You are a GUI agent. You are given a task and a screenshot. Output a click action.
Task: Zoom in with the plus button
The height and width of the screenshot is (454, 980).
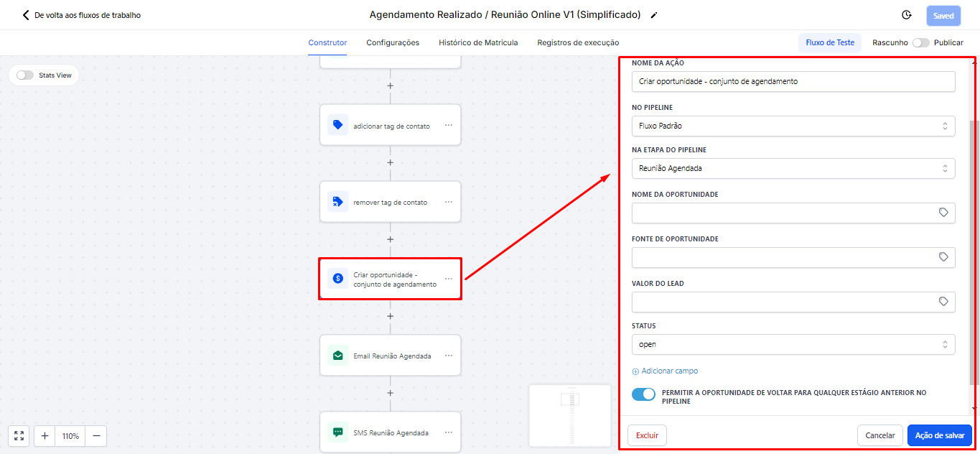tap(45, 436)
